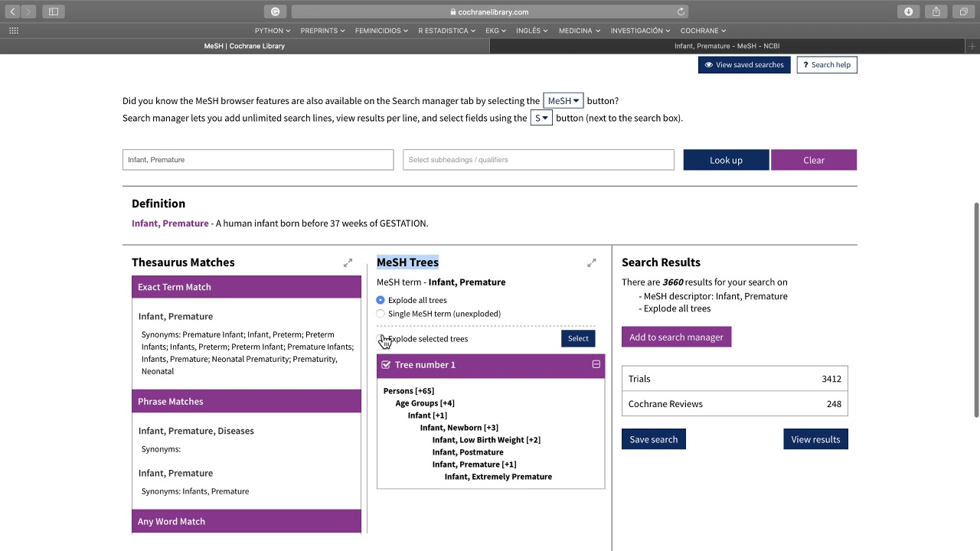The height and width of the screenshot is (551, 980).
Task: Open the R ESTADISTICA bookmarks dropdown
Action: coord(447,31)
